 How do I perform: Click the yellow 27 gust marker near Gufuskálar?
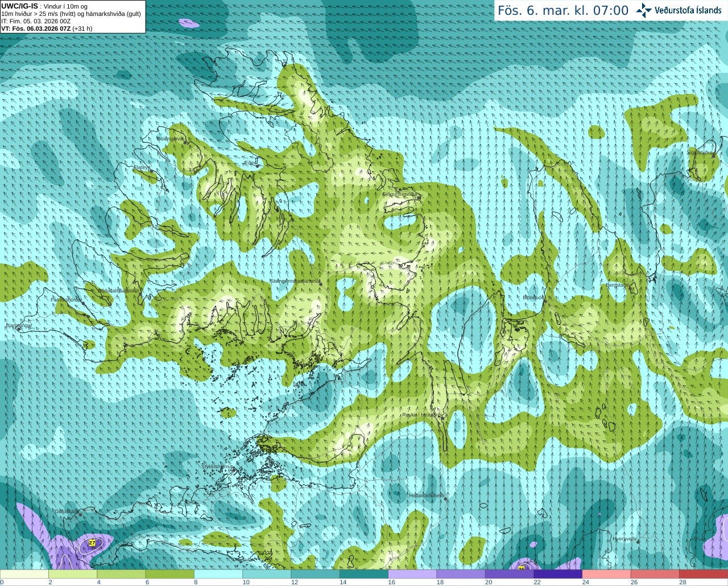click(92, 543)
